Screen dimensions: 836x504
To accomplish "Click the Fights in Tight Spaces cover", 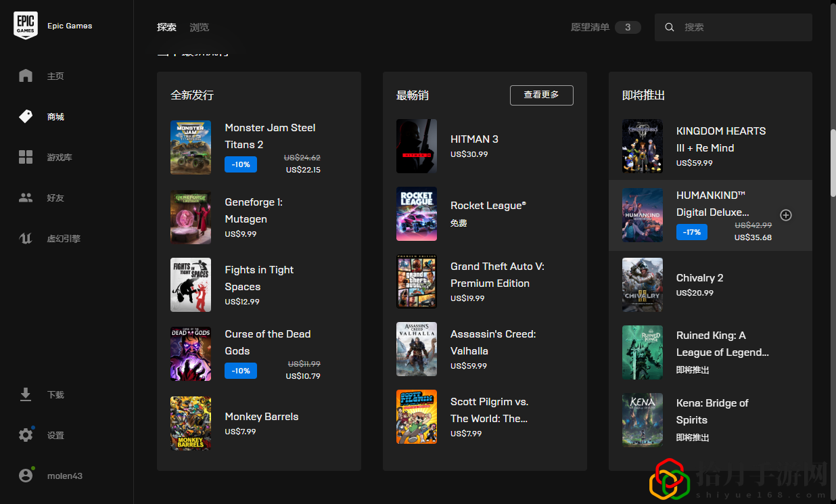I will [x=191, y=285].
